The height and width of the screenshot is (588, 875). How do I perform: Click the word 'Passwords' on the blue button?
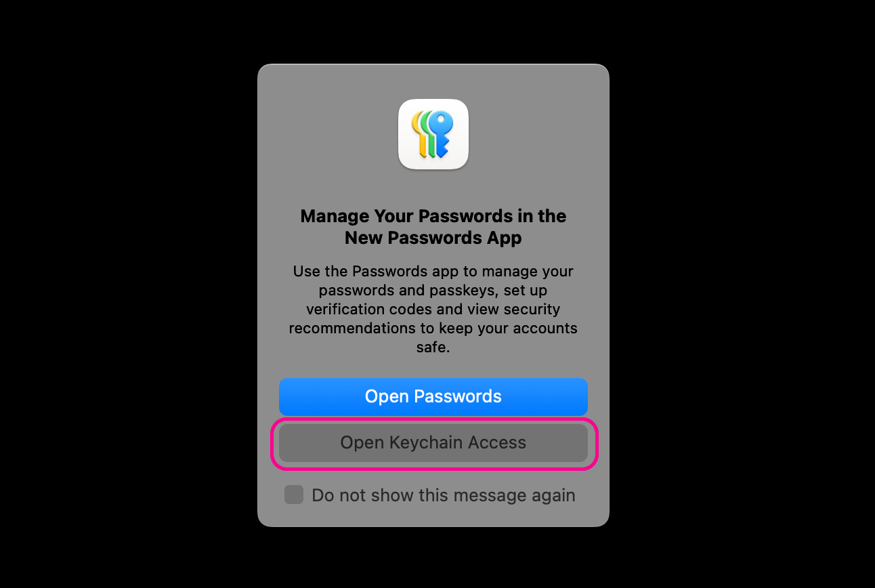pyautogui.click(x=458, y=396)
